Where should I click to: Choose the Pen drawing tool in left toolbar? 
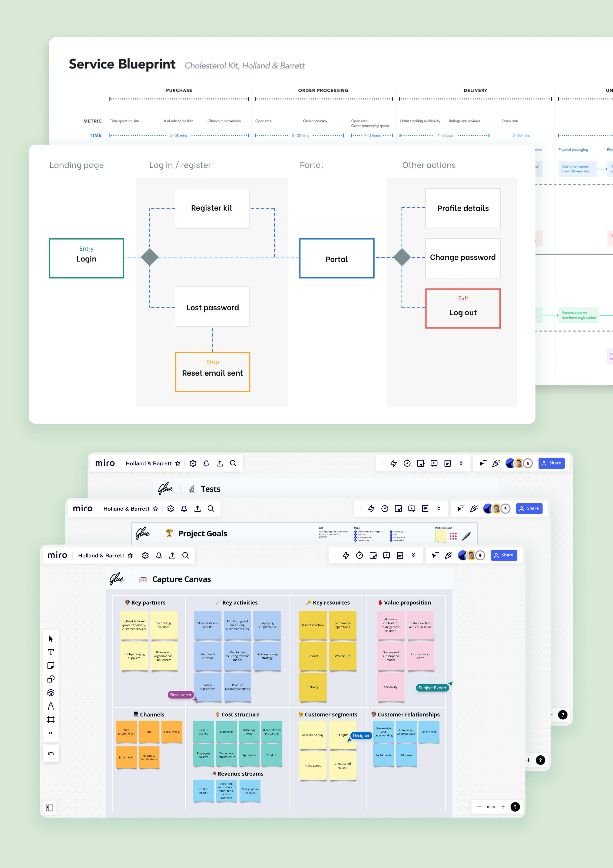(x=51, y=706)
